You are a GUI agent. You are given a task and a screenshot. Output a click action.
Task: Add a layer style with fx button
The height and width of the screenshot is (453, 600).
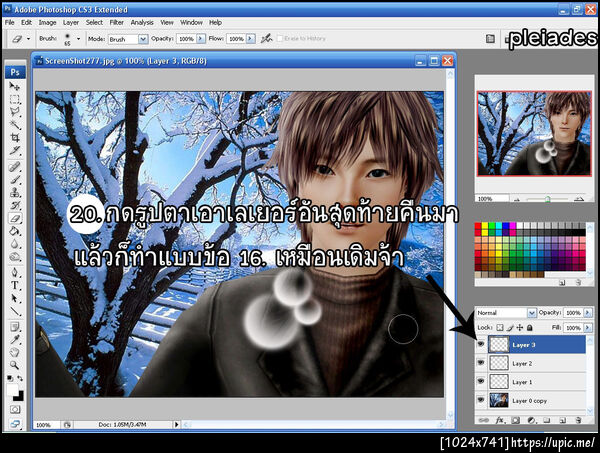coord(499,420)
